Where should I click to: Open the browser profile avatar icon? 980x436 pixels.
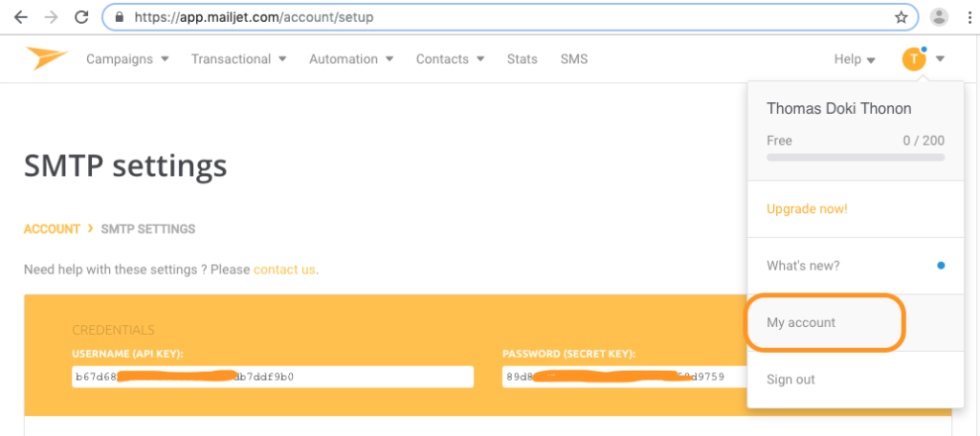click(x=939, y=17)
